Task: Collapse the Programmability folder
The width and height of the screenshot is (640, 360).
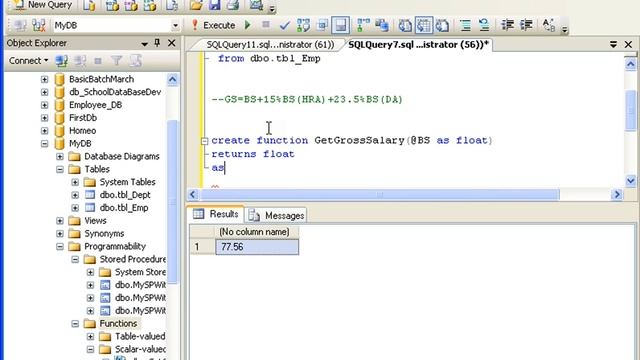Action: (60, 247)
